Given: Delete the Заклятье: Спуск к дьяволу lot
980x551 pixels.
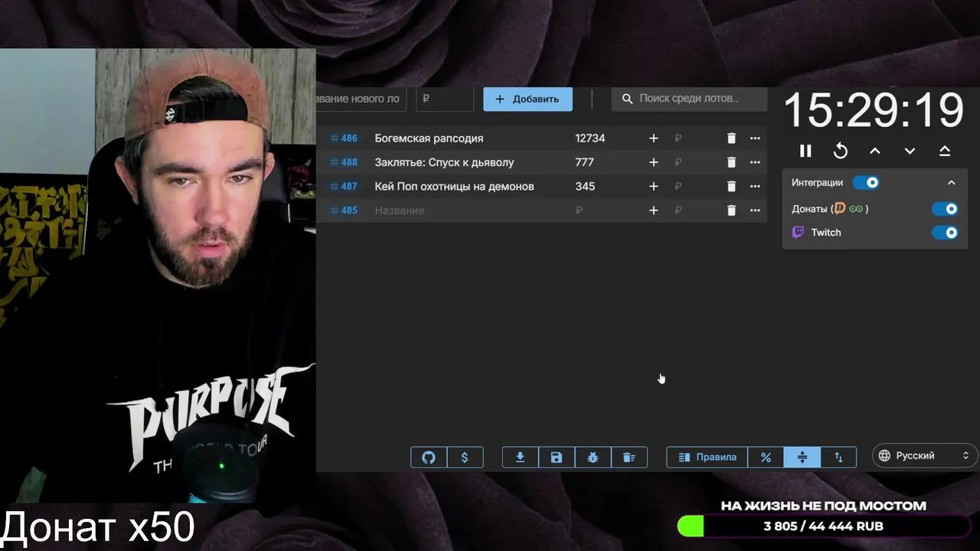Looking at the screenshot, I should pyautogui.click(x=731, y=162).
